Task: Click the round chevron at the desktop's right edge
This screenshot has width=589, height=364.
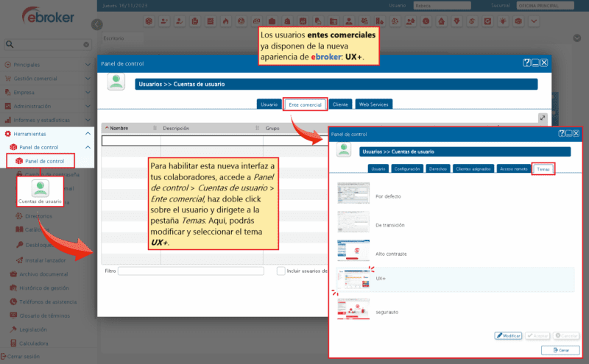Action: coord(577,38)
